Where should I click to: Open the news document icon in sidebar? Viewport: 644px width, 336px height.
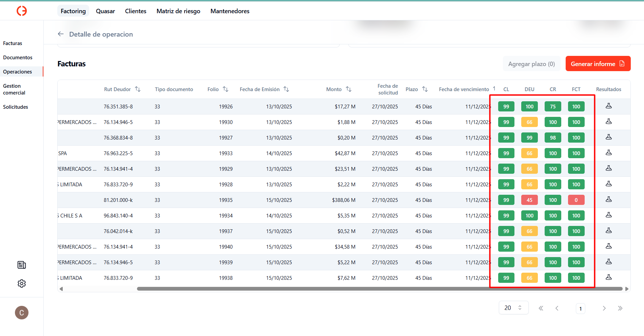tap(22, 265)
